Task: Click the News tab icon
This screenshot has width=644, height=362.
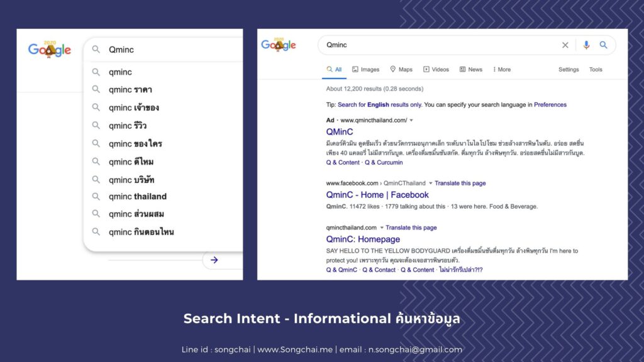Action: point(462,69)
